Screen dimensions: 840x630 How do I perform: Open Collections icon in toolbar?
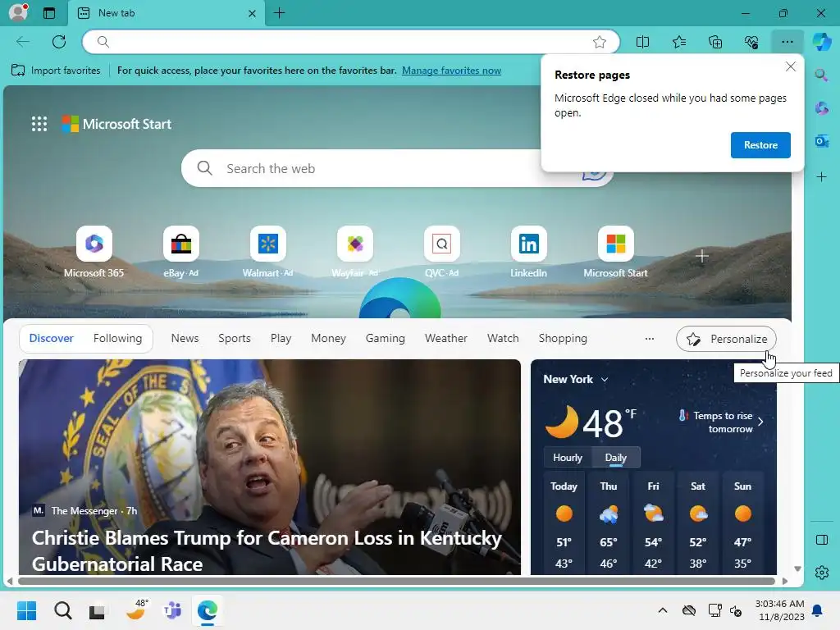(715, 42)
